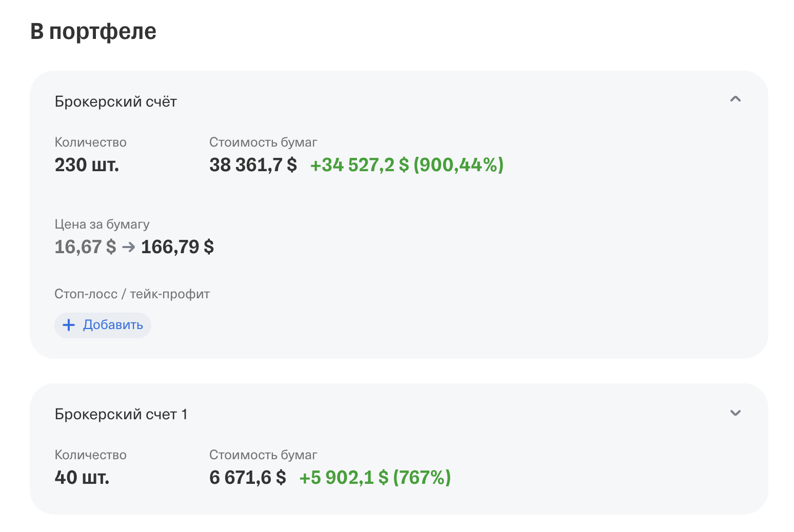Click the Стоп-лосс / тейк-профит label
The image size is (794, 532).
(132, 294)
